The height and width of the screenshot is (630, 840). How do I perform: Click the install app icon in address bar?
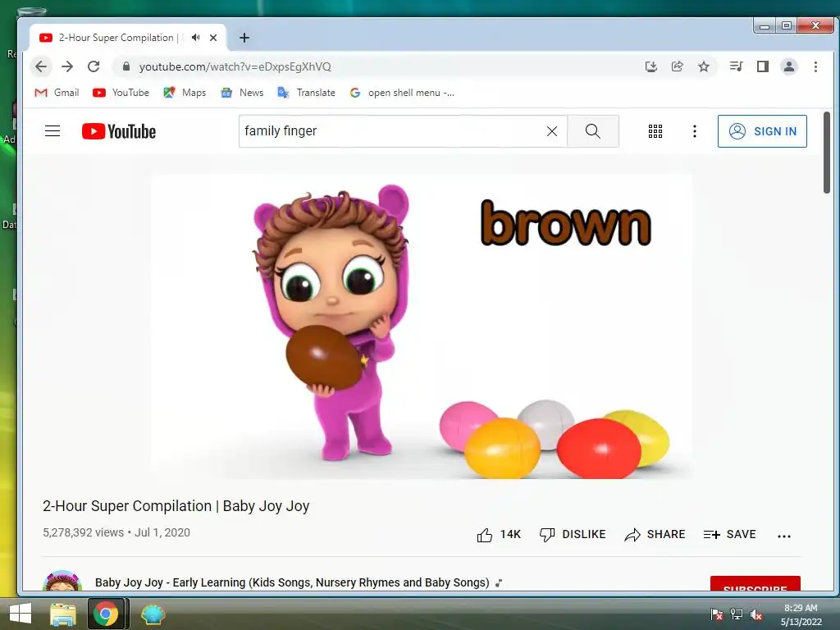pos(651,66)
